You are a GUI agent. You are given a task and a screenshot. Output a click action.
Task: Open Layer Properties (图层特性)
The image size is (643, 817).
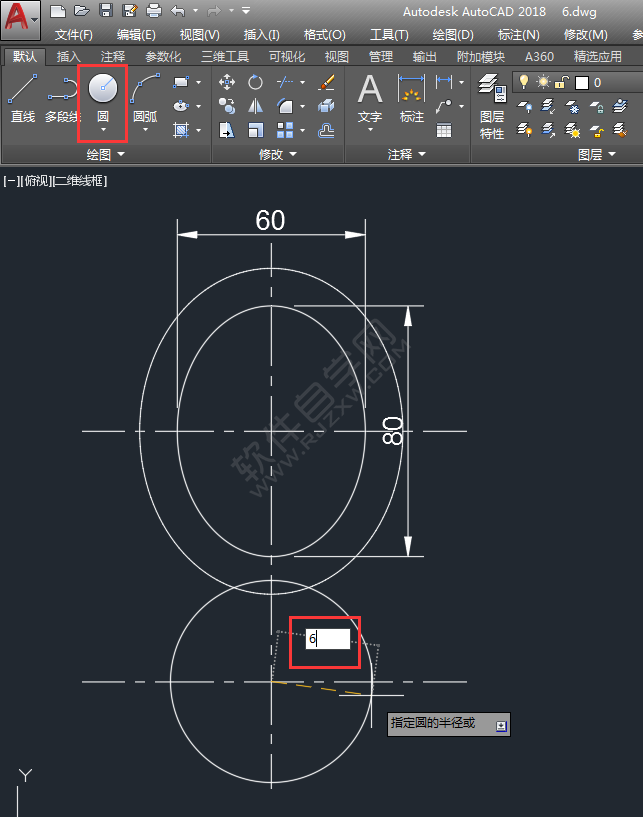coord(492,107)
